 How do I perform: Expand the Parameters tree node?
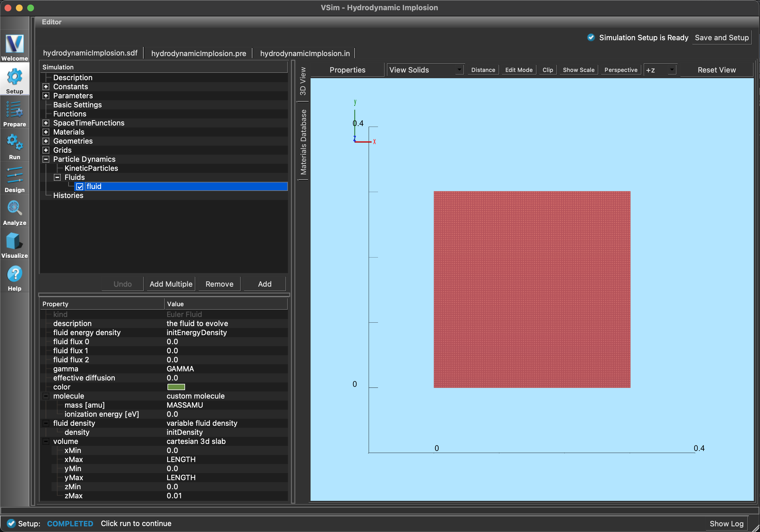tap(46, 96)
